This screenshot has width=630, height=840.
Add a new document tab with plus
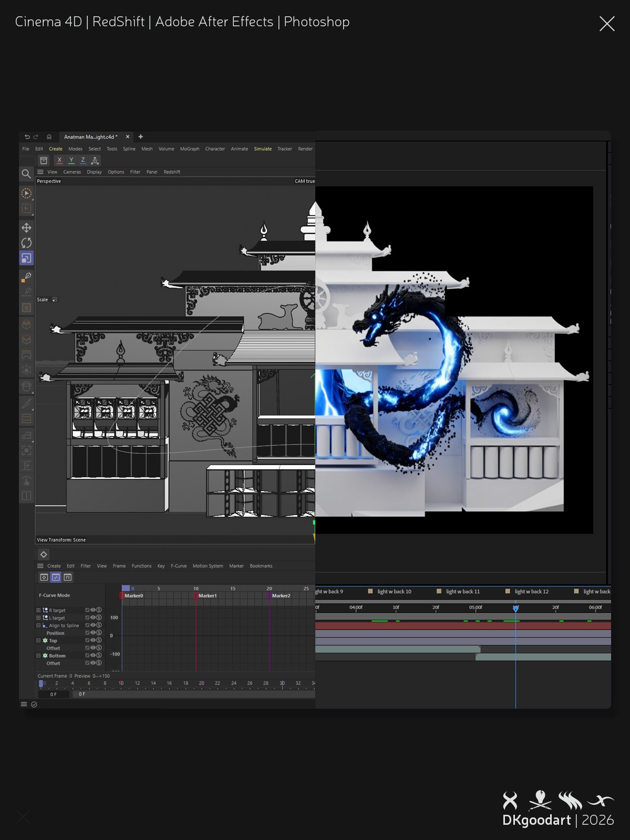point(140,137)
